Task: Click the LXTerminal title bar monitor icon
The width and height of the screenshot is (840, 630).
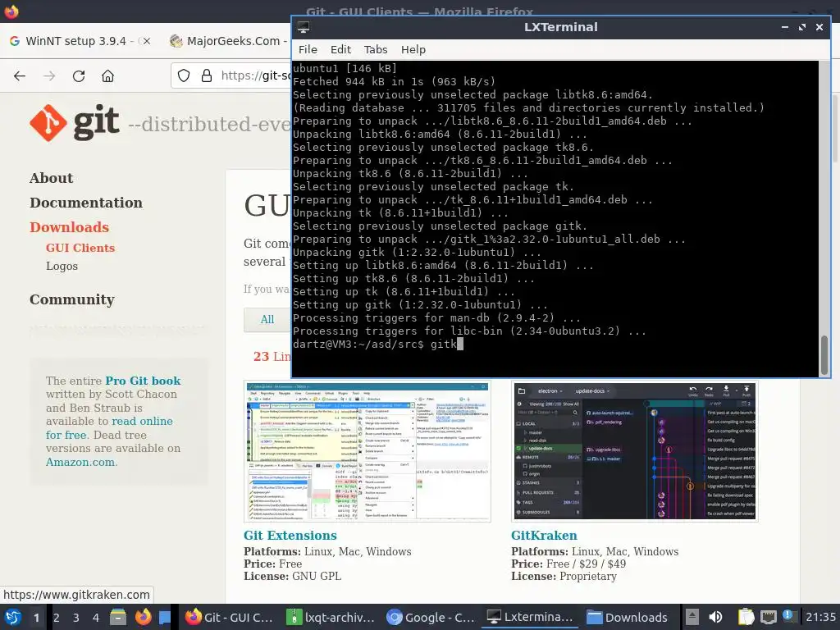Action: [304, 27]
